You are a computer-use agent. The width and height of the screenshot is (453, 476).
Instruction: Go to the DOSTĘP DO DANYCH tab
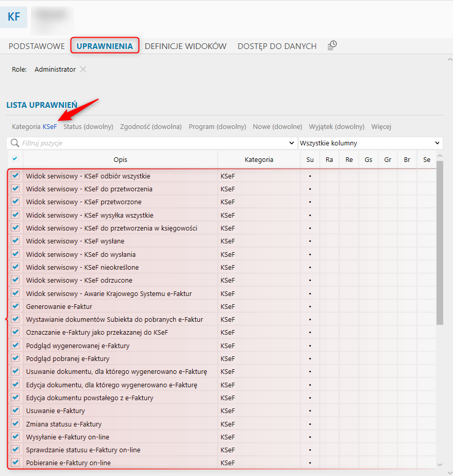click(277, 46)
